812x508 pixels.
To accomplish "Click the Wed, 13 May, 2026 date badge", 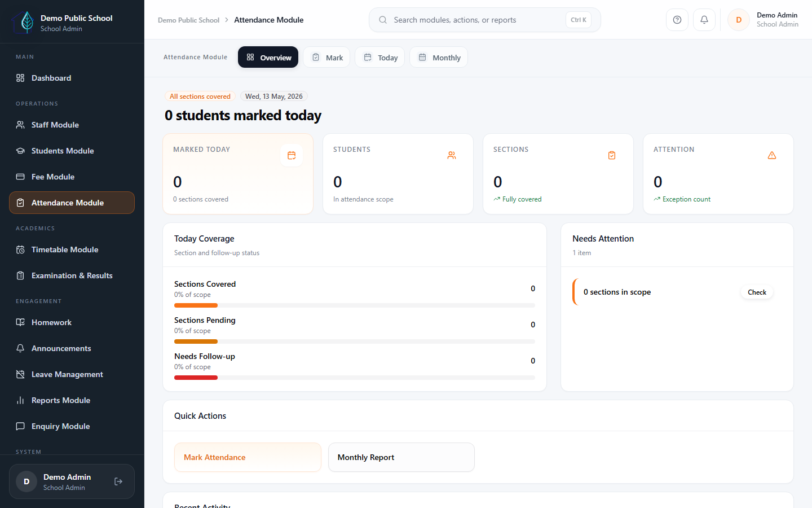I will tap(274, 97).
